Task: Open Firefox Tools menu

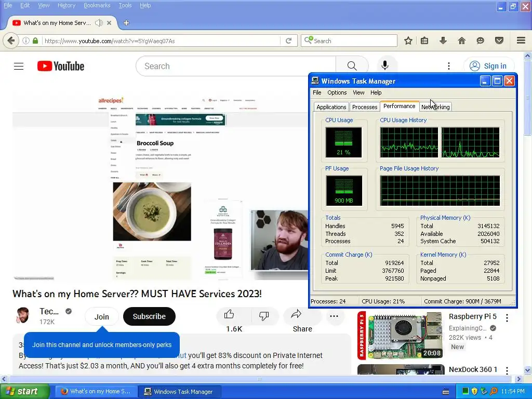Action: point(125,5)
